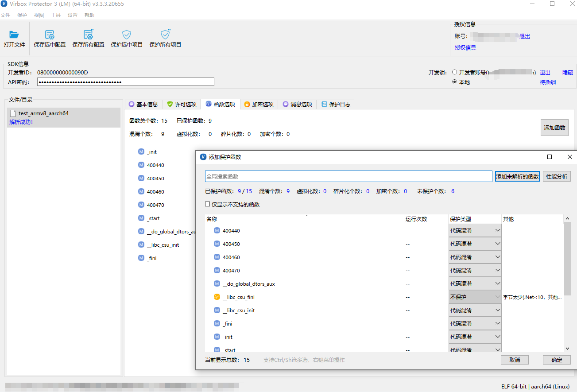Open the 文件 menu
Image resolution: width=577 pixels, height=392 pixels.
5,15
